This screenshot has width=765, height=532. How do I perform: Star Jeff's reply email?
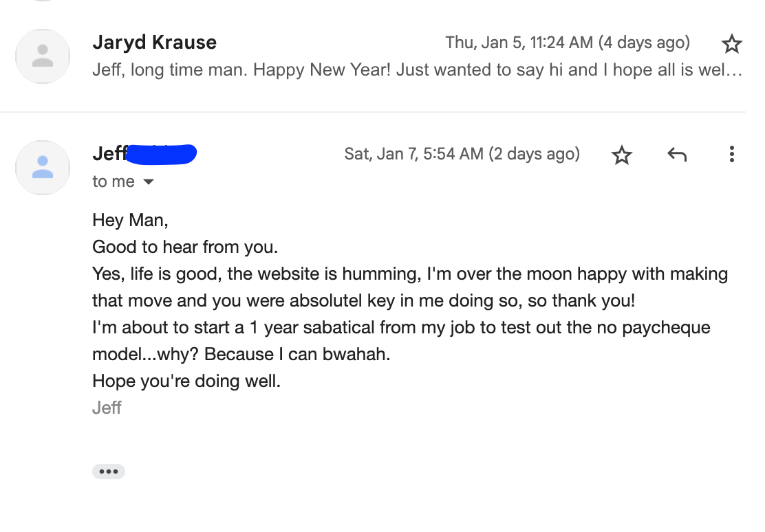(x=622, y=155)
